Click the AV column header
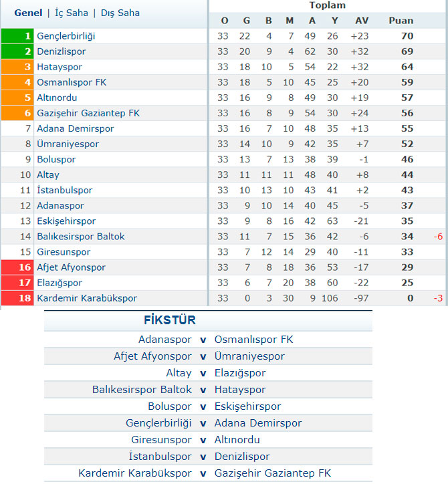Viewport: 448px width, 484px height. [362, 21]
